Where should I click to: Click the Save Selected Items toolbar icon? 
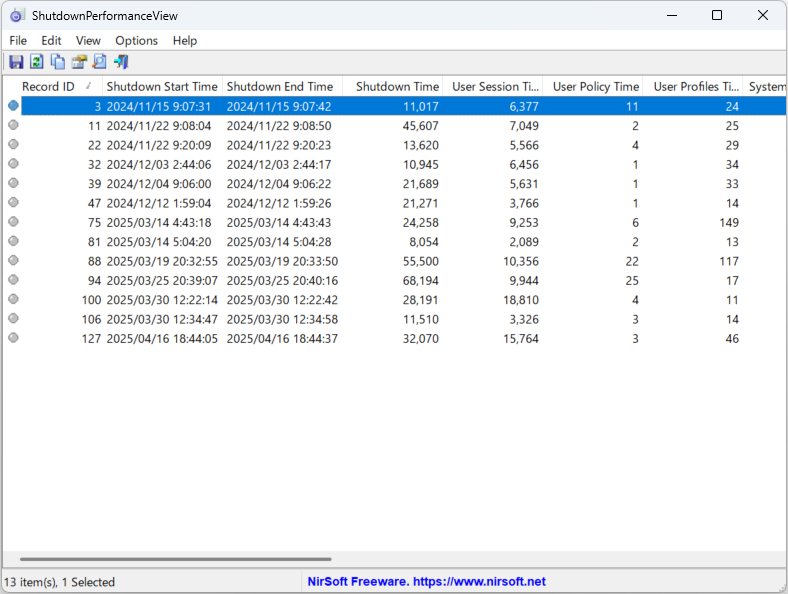pyautogui.click(x=16, y=62)
